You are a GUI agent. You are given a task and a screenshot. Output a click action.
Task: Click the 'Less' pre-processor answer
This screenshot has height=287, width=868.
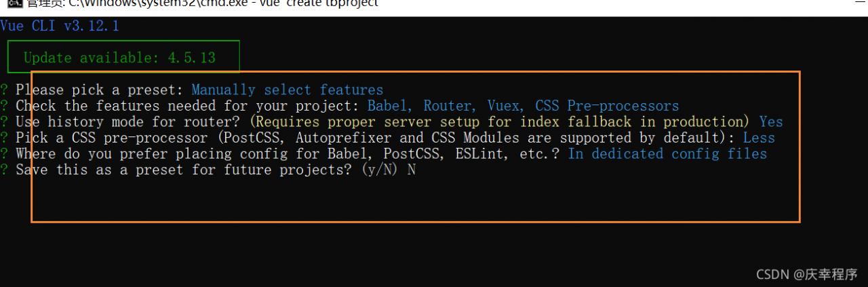[759, 138]
